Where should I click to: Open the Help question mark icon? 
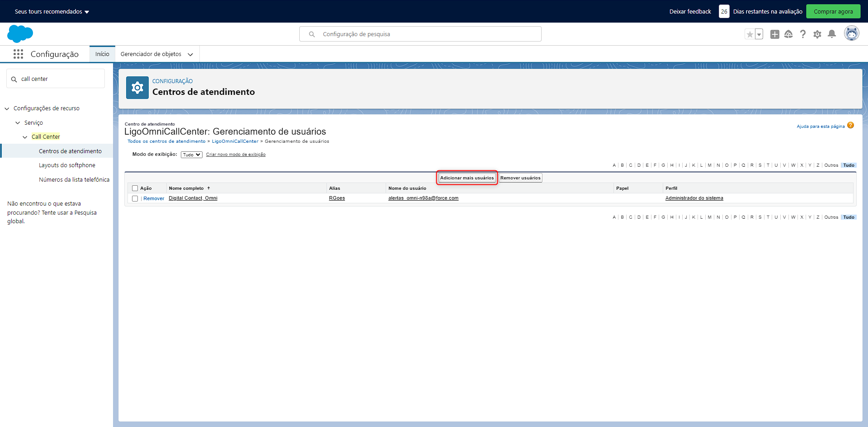tap(803, 34)
